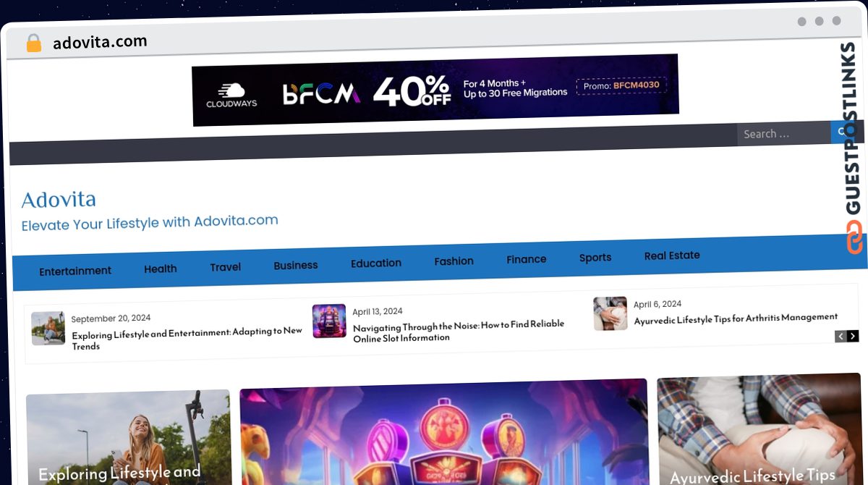Viewport: 868px width, 485px height.
Task: Click the next arrow on news ticker
Action: coord(853,336)
